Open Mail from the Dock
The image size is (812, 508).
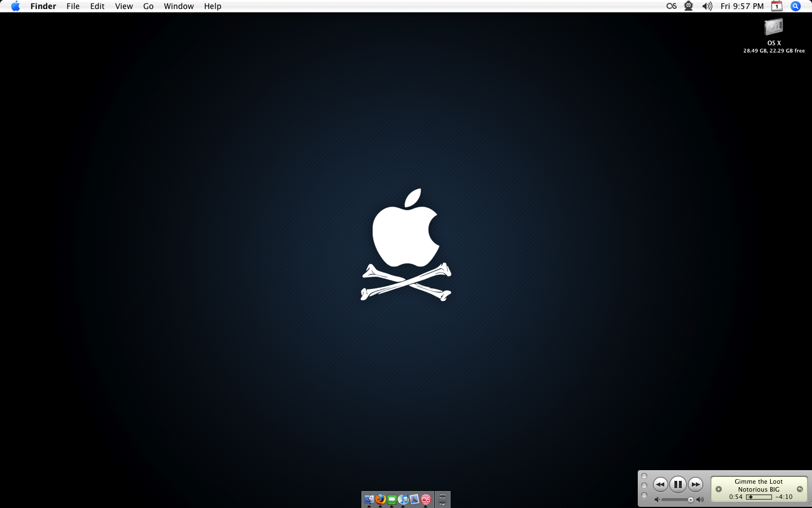click(x=414, y=499)
